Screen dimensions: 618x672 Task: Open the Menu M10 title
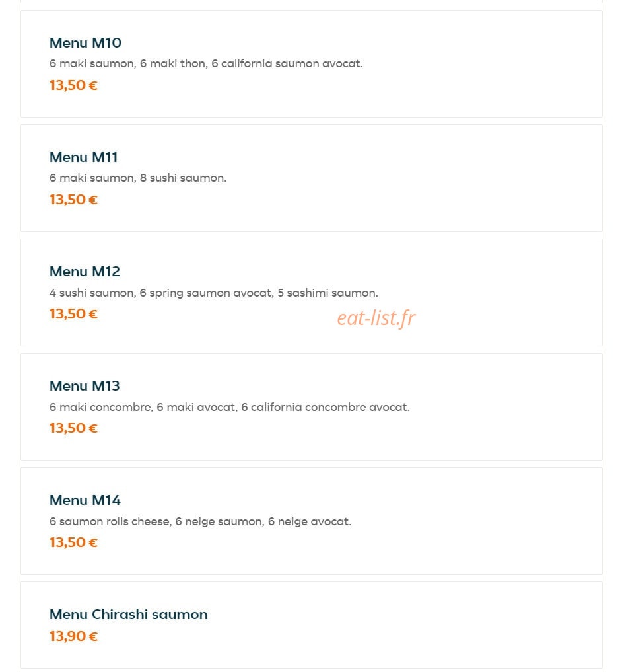[x=85, y=43]
